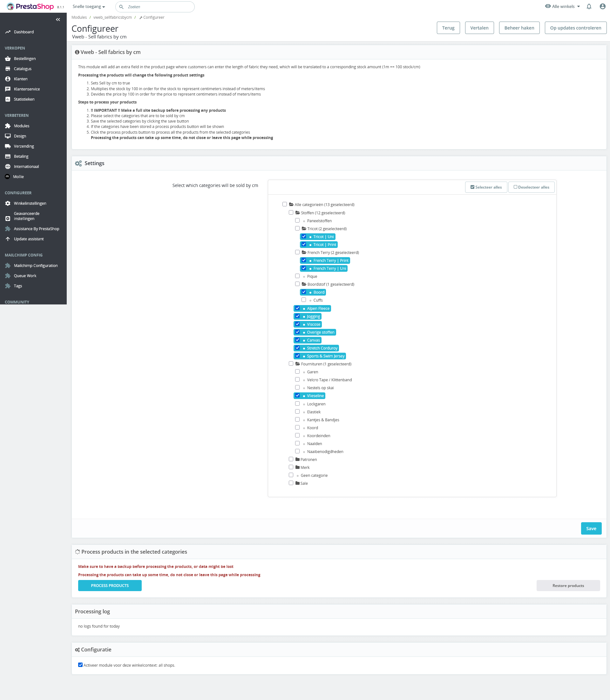Screen dimensions: 610x700
Task: Click the Dashboard trend icon
Action: pyautogui.click(x=8, y=32)
